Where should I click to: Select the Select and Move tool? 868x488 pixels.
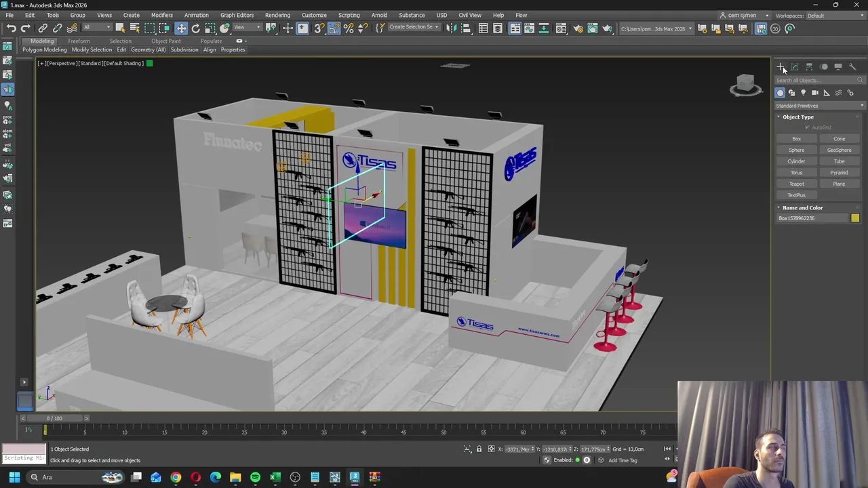[x=181, y=28]
